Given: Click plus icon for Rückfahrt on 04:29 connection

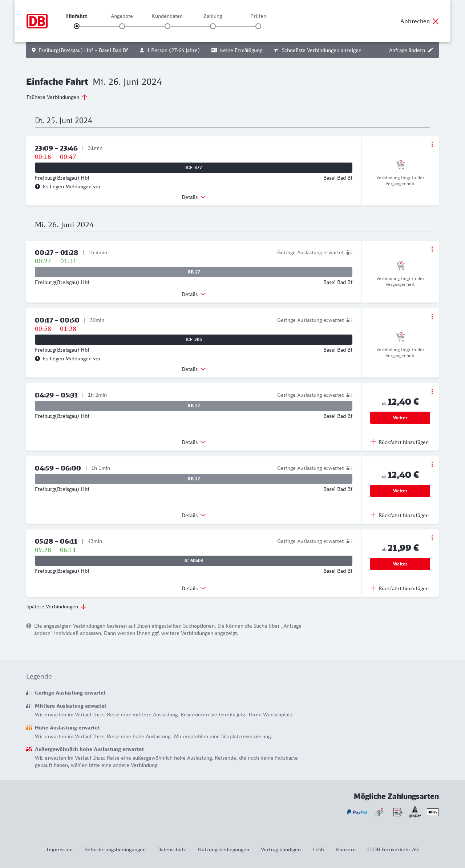Looking at the screenshot, I should (373, 442).
